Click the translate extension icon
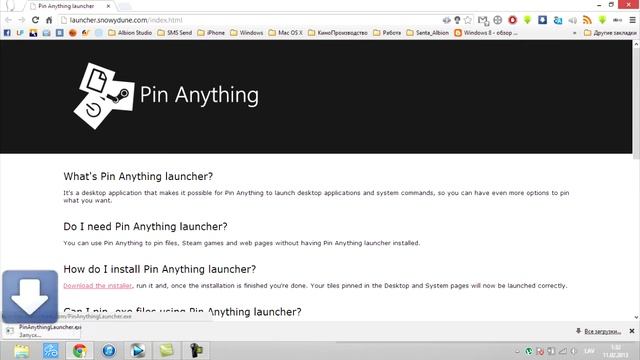 pyautogui.click(x=558, y=20)
